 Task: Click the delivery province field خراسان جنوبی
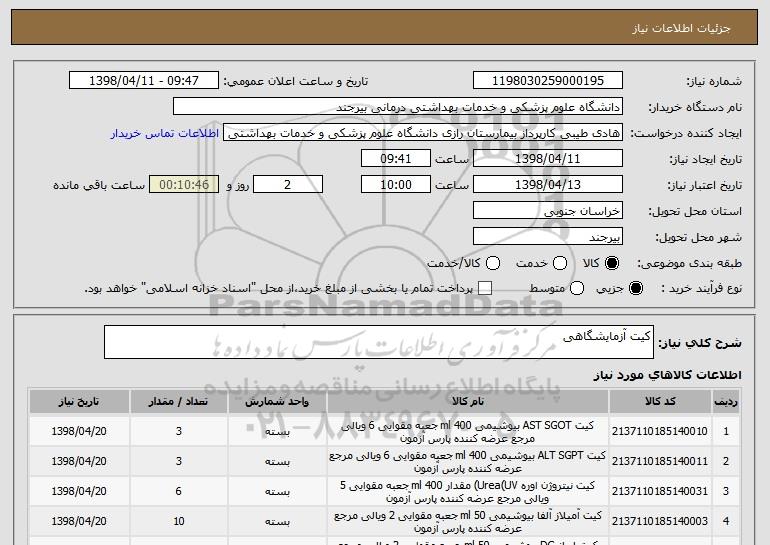click(x=548, y=211)
